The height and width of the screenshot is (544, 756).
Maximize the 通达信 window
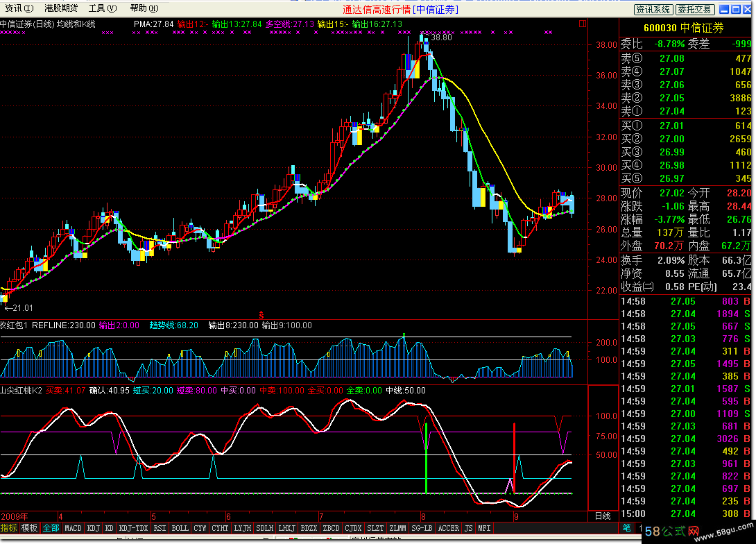click(x=736, y=9)
